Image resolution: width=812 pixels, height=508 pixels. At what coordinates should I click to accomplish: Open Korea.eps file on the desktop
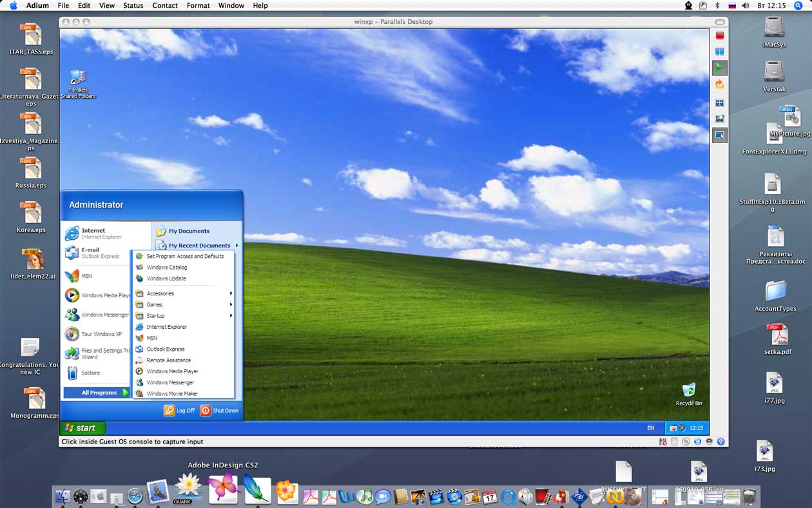point(31,217)
